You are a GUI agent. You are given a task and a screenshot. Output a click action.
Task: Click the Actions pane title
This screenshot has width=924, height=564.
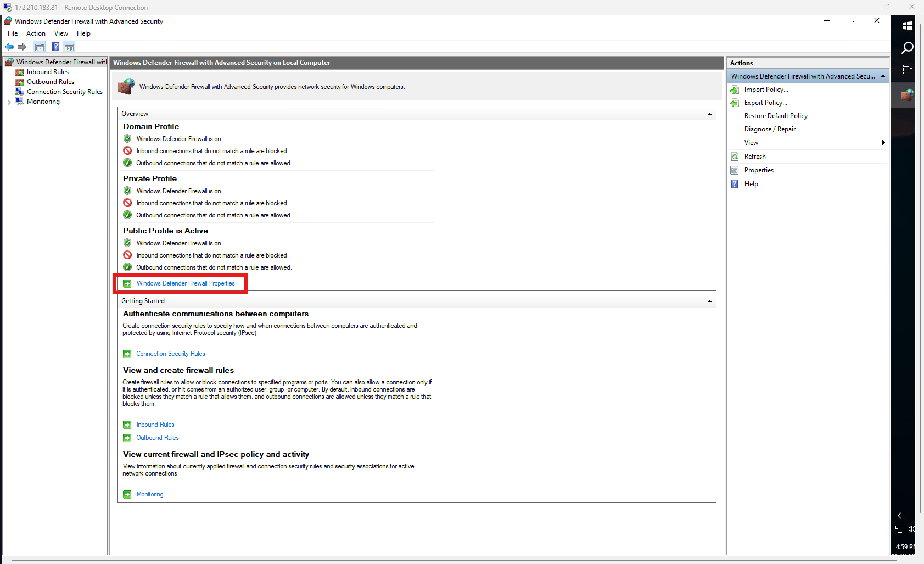[x=741, y=63]
